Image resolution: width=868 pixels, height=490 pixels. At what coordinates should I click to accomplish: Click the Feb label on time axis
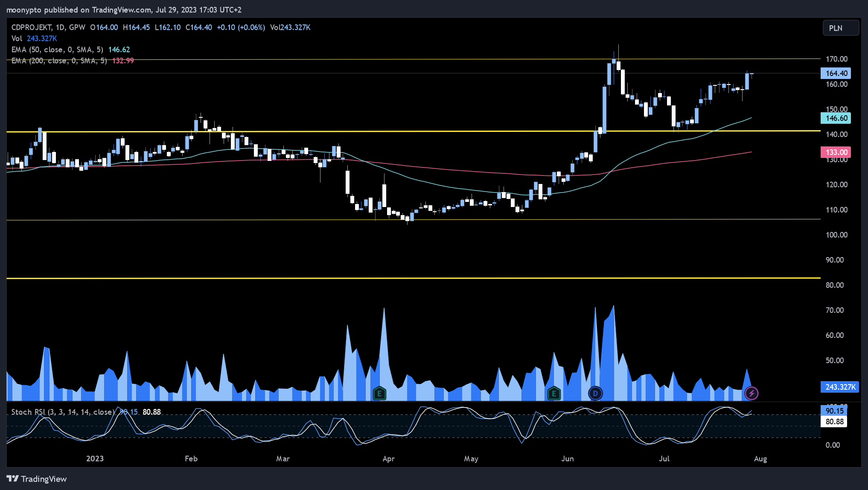click(x=191, y=458)
